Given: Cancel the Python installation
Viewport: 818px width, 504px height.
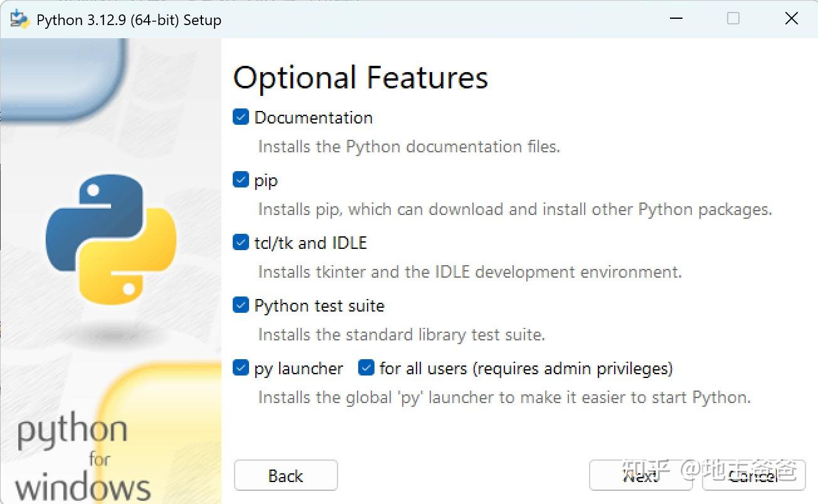Looking at the screenshot, I should (753, 476).
